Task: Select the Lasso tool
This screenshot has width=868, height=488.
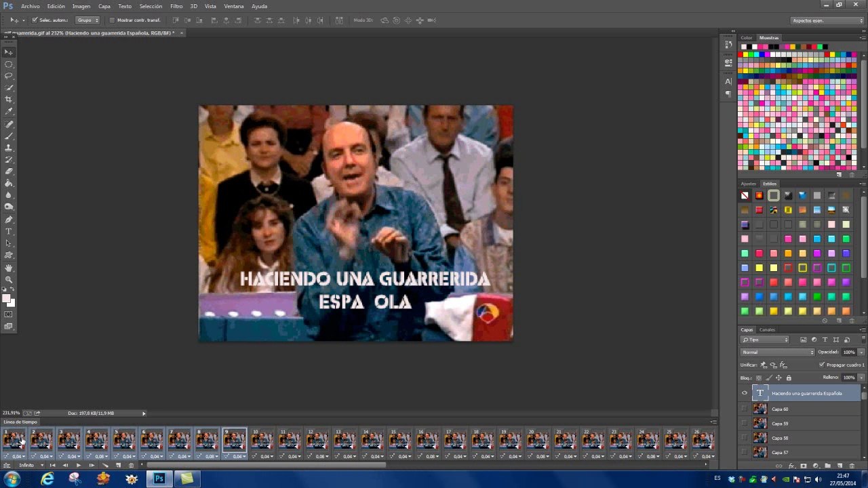Action: pos(9,76)
